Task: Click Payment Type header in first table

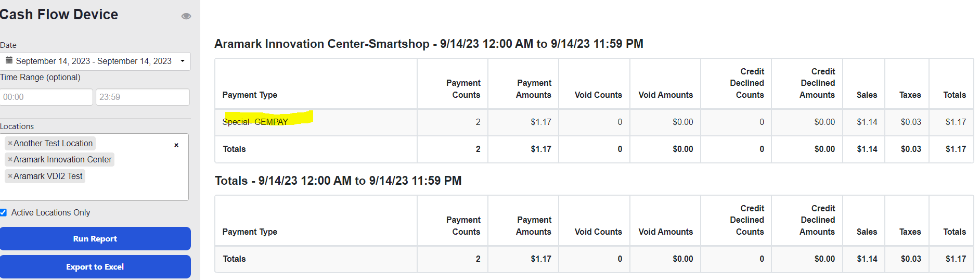Action: [x=250, y=95]
